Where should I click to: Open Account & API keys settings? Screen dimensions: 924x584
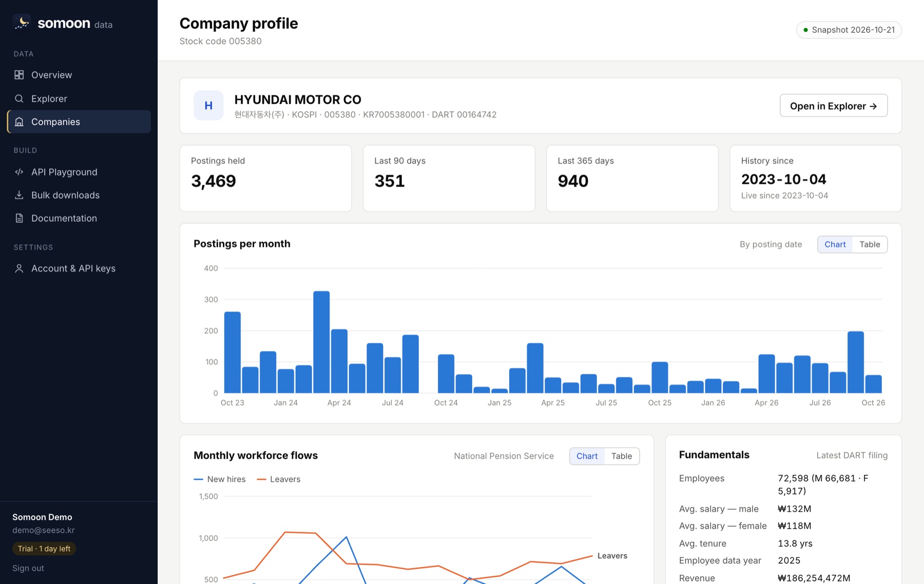click(x=79, y=268)
